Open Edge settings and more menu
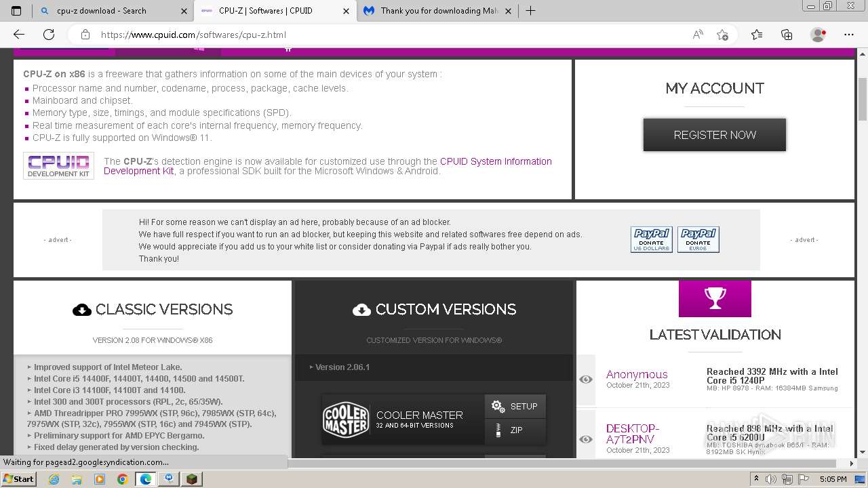Viewport: 868px width, 488px height. click(849, 35)
